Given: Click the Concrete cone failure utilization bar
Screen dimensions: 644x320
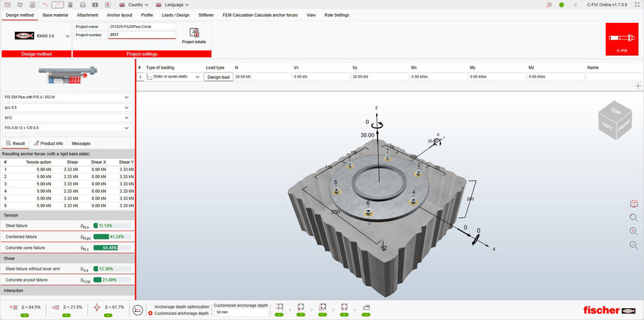Looking at the screenshot, I should tap(112, 248).
